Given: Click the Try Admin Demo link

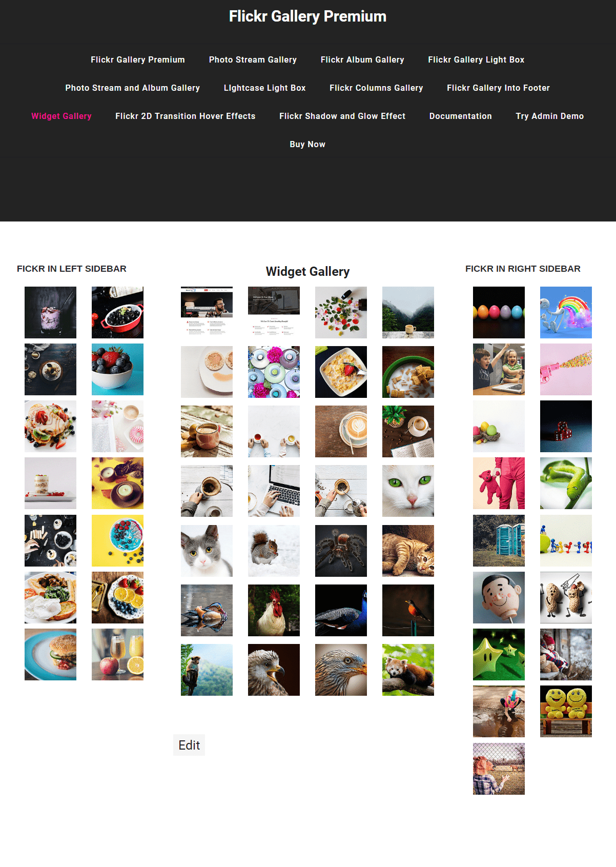Looking at the screenshot, I should click(x=550, y=116).
